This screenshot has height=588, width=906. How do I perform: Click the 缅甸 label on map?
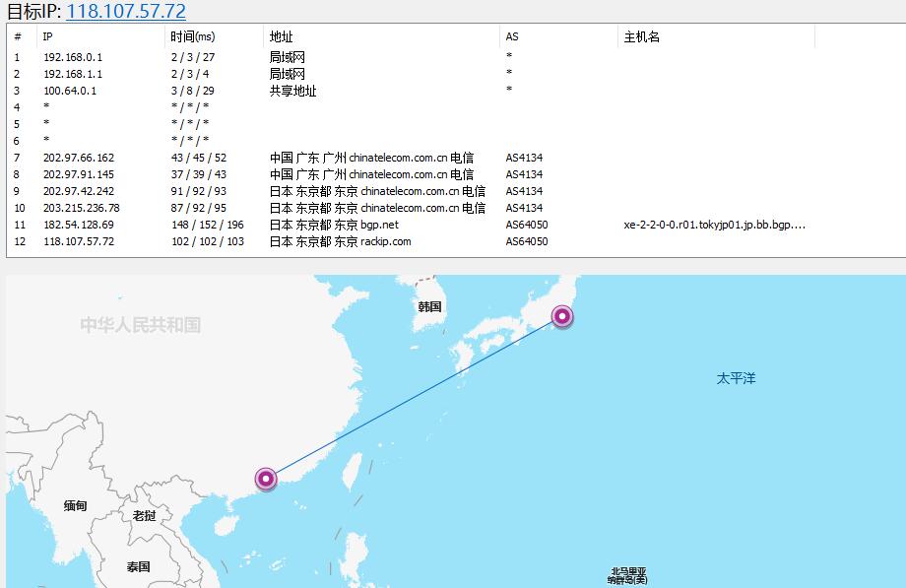[75, 506]
